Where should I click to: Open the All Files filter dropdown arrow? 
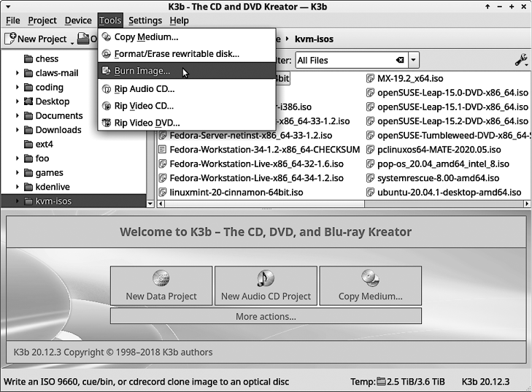(414, 61)
